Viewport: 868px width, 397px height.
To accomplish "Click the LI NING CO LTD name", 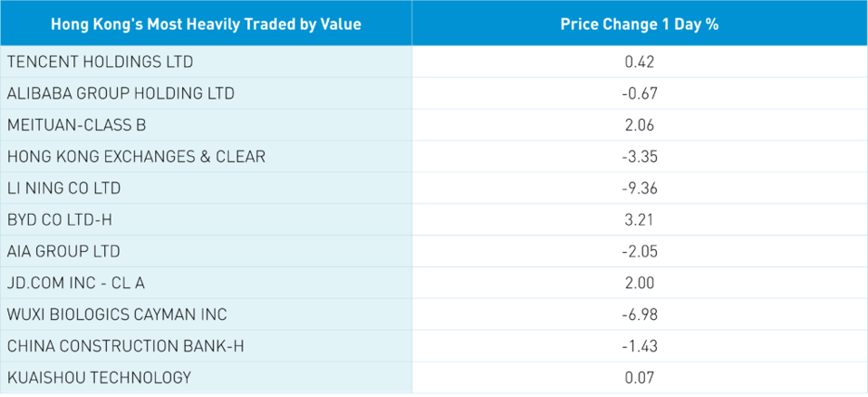I will 63,189.
